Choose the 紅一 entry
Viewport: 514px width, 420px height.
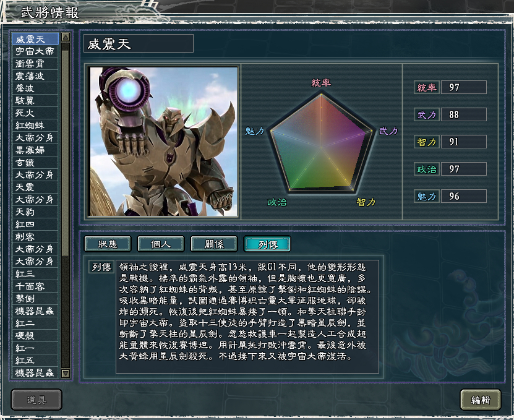35,348
